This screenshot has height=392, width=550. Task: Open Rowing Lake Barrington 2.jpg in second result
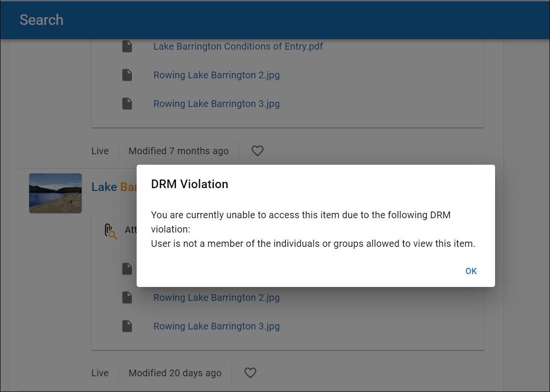216,297
